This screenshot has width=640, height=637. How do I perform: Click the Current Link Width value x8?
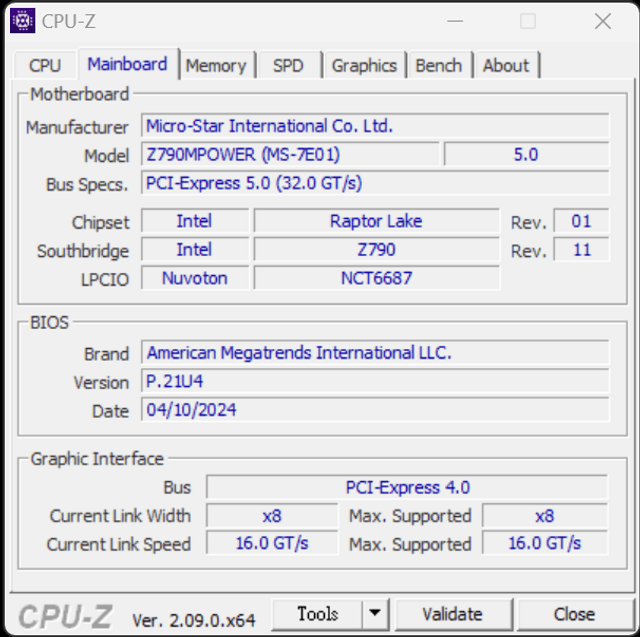coord(272,516)
